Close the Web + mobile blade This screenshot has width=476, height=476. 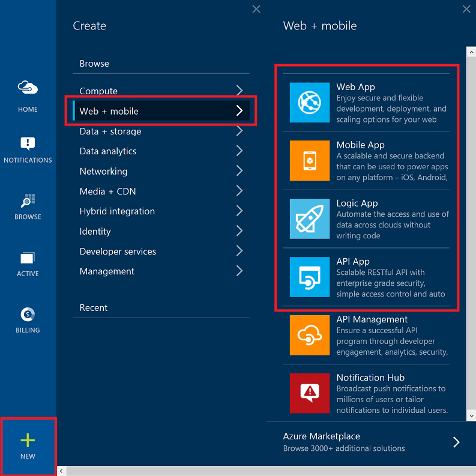[x=466, y=9]
